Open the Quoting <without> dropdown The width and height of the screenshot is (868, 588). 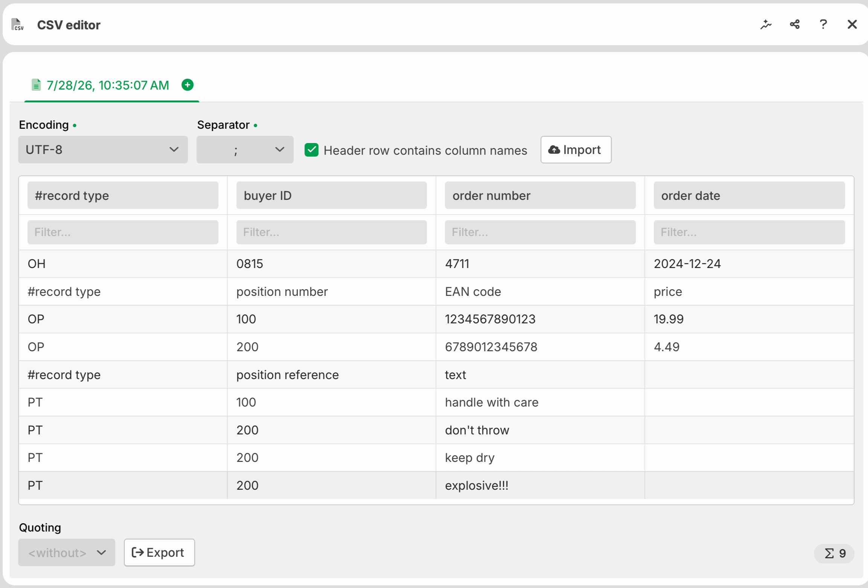tap(67, 553)
